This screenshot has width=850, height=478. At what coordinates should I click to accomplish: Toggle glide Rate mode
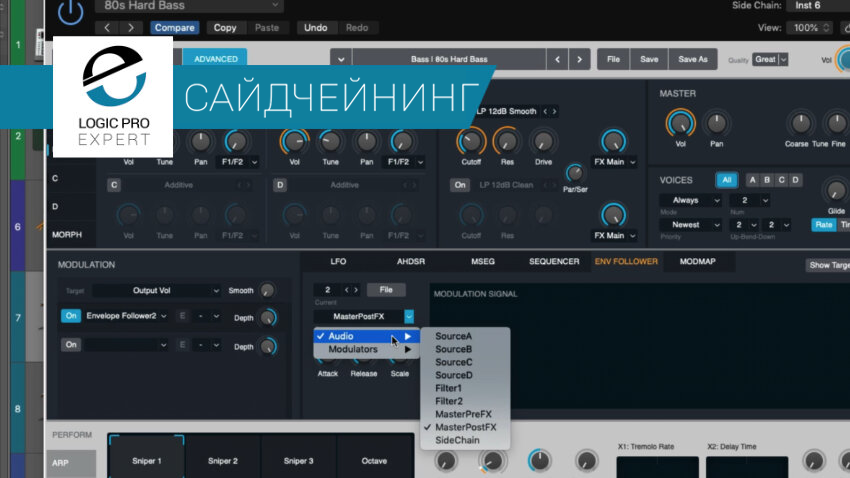click(x=823, y=224)
